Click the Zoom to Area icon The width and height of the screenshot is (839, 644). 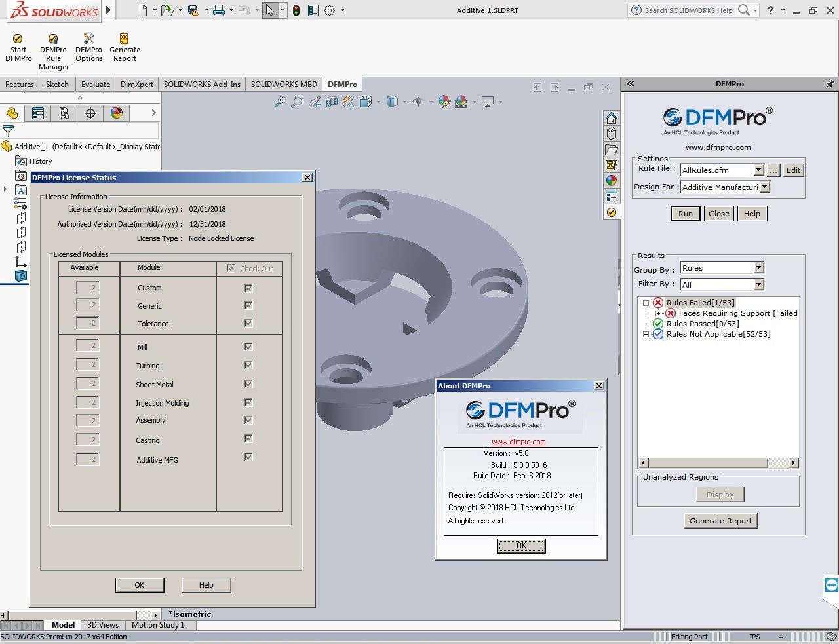click(298, 102)
